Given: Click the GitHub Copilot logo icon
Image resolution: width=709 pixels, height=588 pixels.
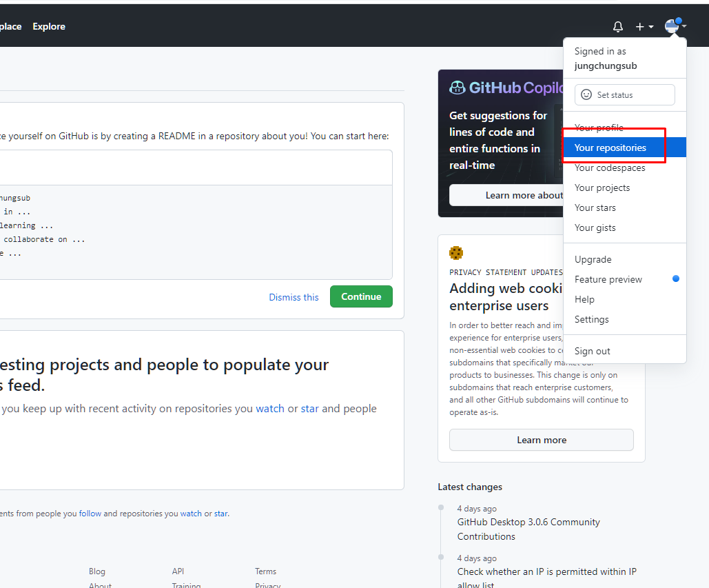Looking at the screenshot, I should [457, 88].
